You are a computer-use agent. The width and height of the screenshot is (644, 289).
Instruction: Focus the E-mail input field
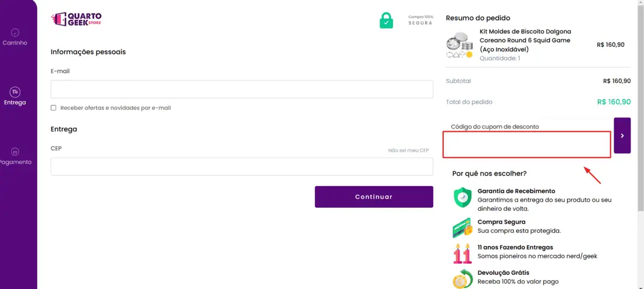coord(242,89)
